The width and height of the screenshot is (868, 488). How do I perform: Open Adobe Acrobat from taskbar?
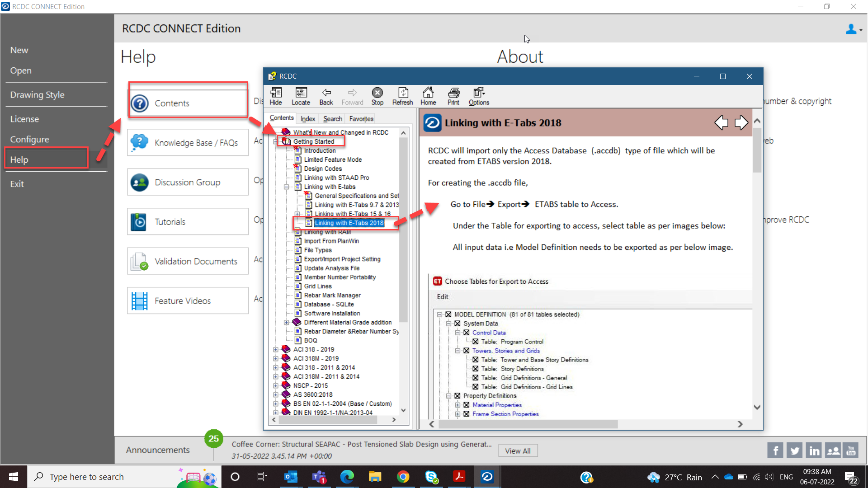coord(459,477)
